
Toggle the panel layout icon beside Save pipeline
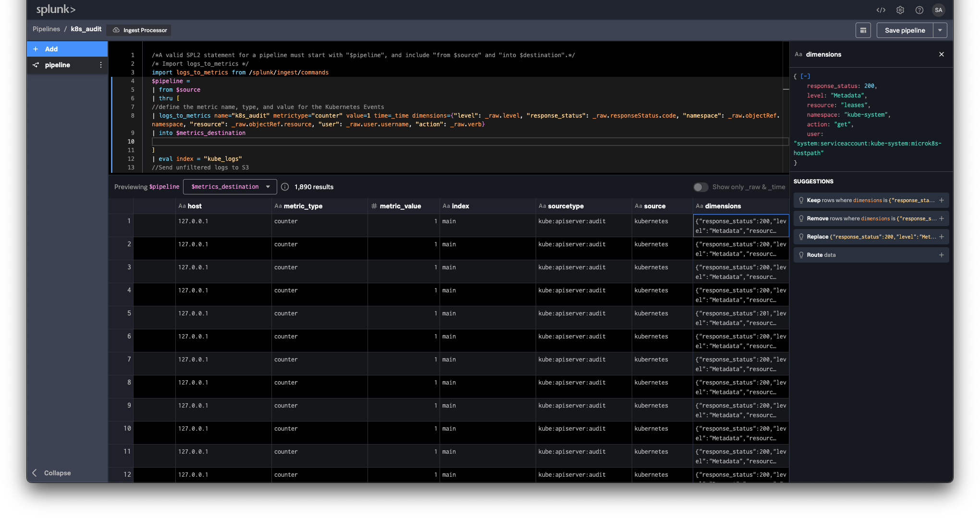[863, 30]
